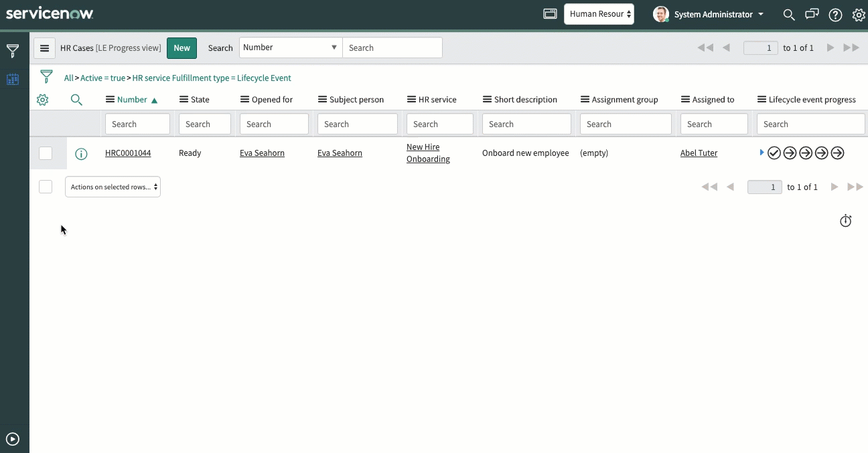
Task: Open New Hire Onboarding link
Action: tap(428, 153)
